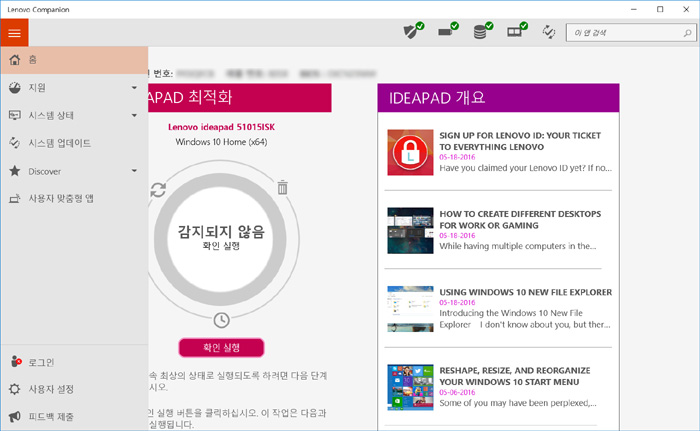
Task: Open 사용자 설정 in sidebar
Action: coord(75,389)
